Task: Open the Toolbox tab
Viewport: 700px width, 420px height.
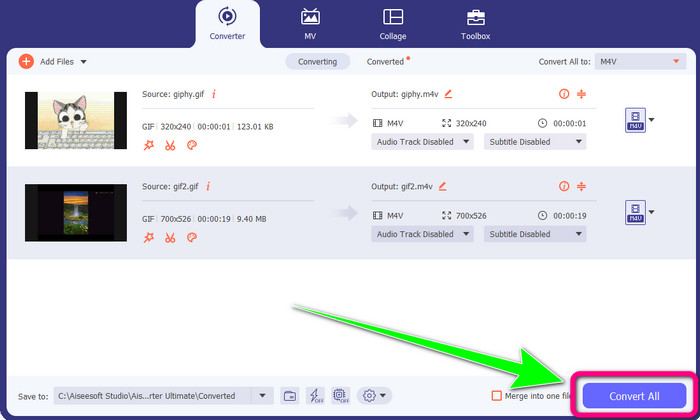Action: point(476,24)
